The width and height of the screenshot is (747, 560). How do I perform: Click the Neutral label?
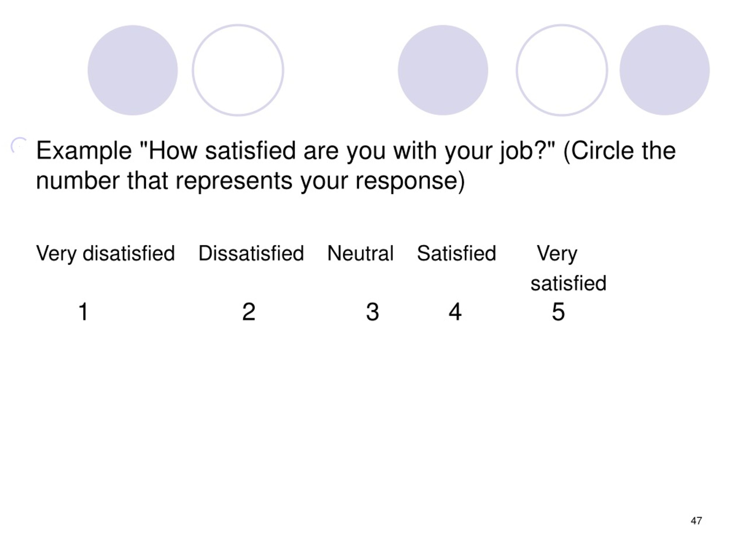(360, 253)
